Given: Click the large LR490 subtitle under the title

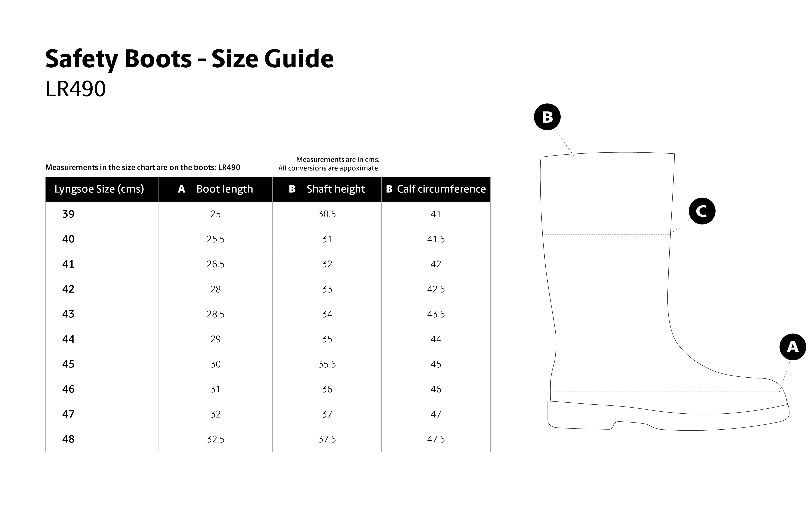Looking at the screenshot, I should tap(75, 89).
